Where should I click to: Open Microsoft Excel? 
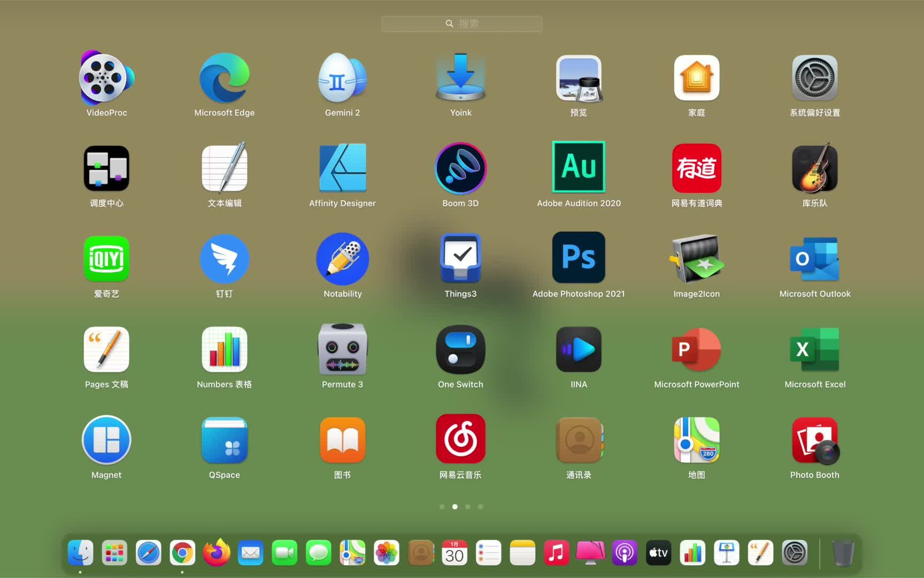(x=815, y=349)
